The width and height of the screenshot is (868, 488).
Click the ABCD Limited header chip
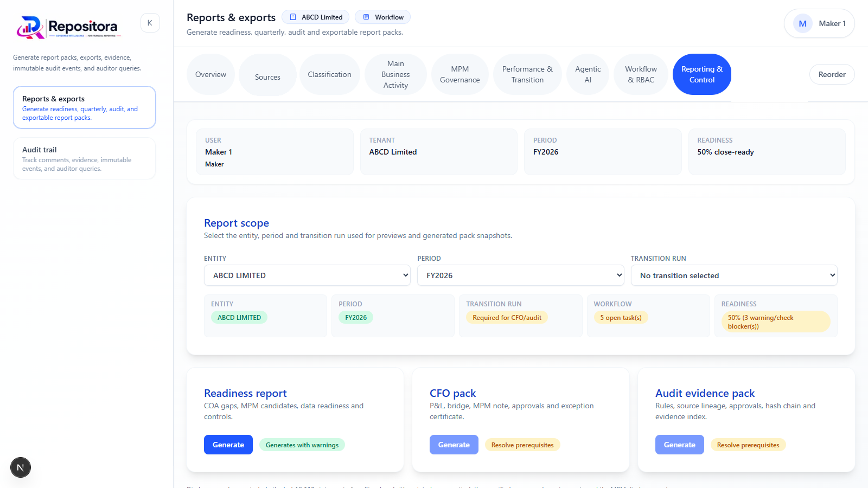tap(315, 17)
